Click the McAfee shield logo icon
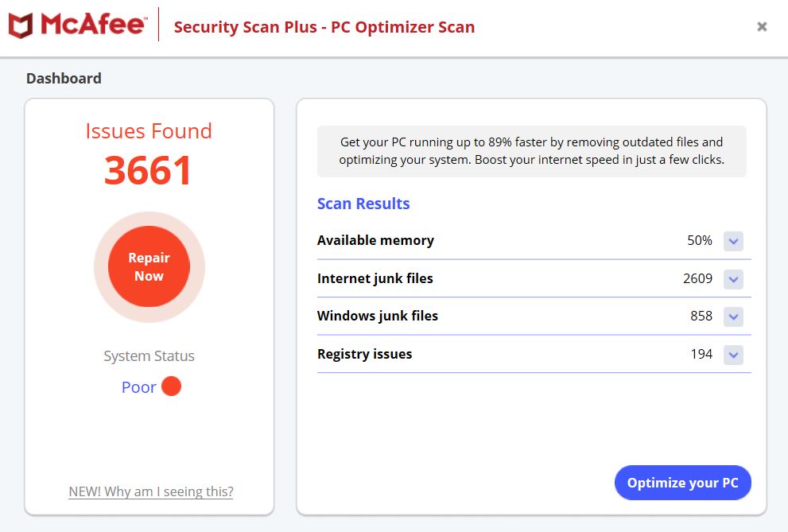Image resolution: width=788 pixels, height=532 pixels. point(21,25)
